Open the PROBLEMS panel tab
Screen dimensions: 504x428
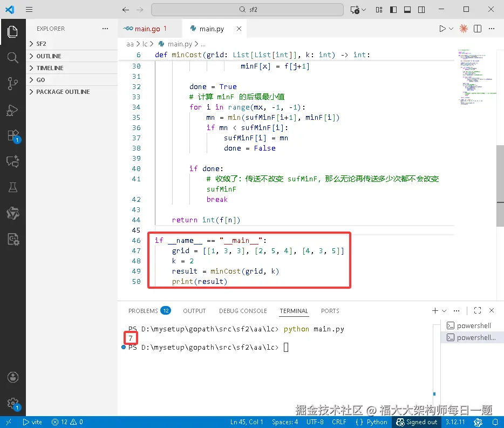click(149, 311)
